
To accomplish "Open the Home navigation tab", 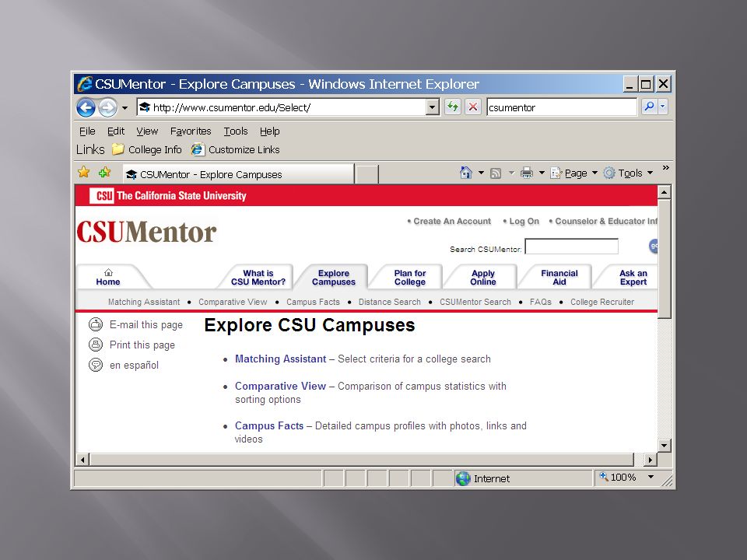I will click(108, 277).
